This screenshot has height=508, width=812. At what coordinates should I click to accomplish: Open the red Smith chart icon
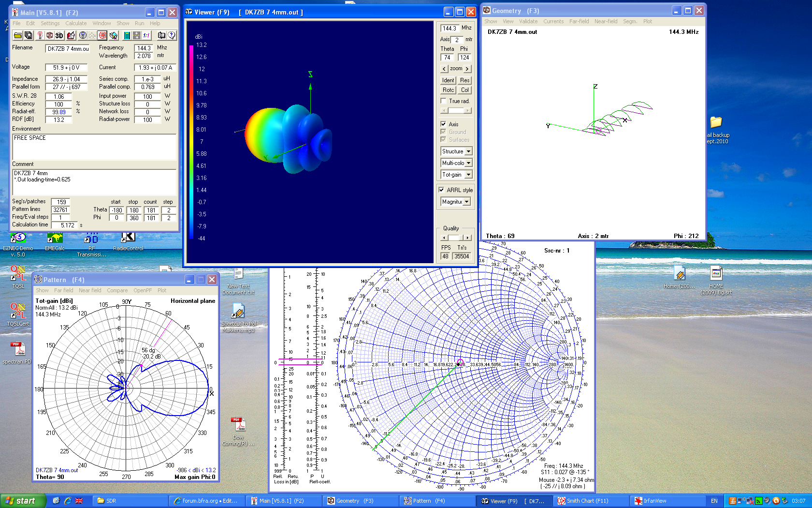pos(102,35)
